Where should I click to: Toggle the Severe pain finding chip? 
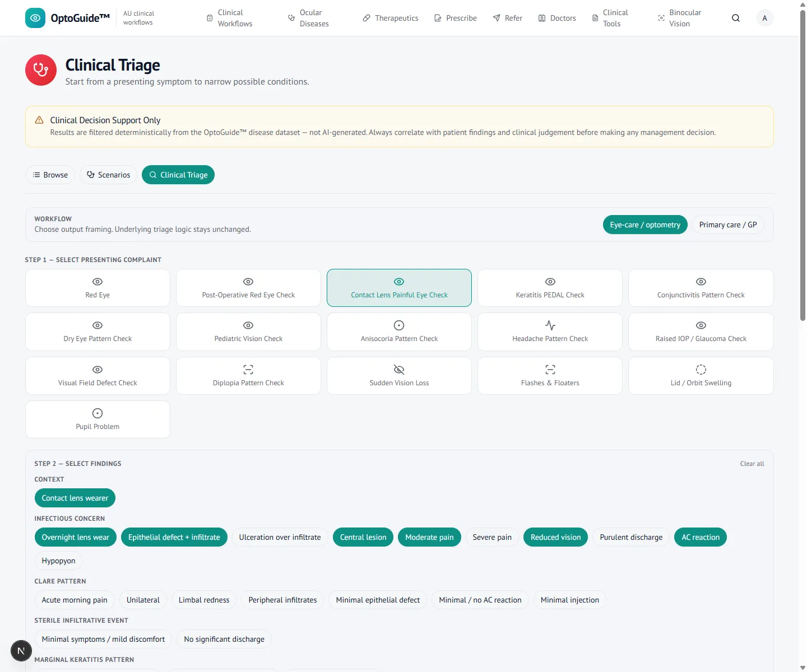point(492,537)
